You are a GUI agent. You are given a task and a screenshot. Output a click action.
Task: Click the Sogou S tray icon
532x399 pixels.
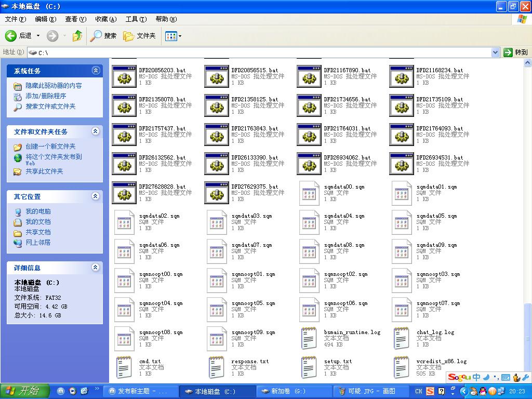(430, 391)
